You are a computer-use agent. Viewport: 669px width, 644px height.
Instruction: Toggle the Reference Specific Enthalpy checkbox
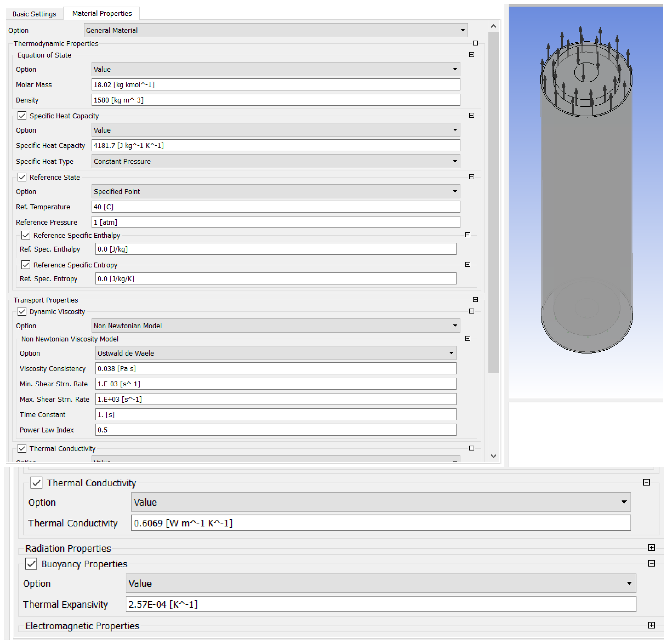(x=26, y=235)
